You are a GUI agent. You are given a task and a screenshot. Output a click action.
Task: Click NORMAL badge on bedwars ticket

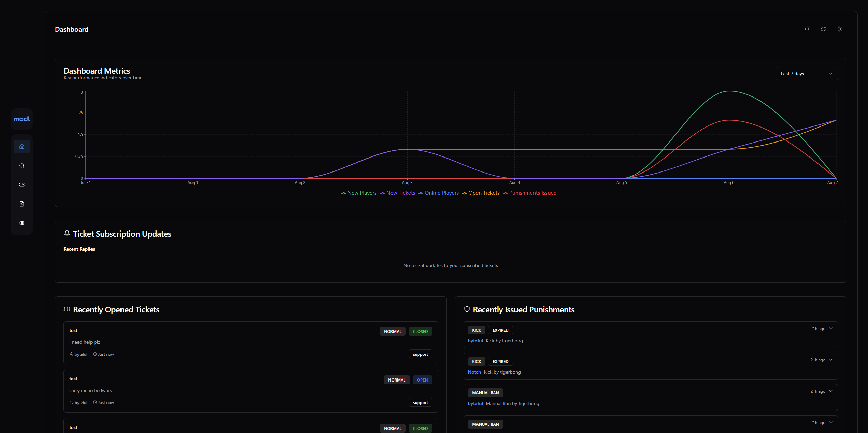coord(397,380)
